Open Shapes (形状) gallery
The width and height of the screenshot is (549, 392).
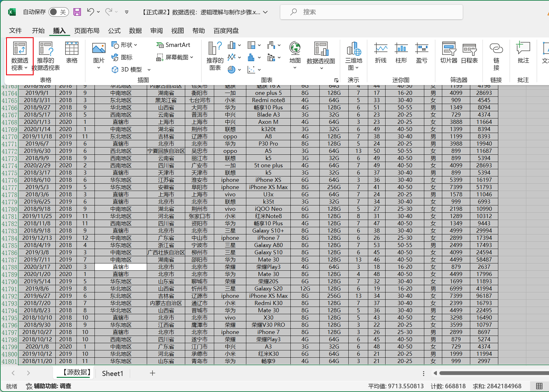tap(125, 45)
